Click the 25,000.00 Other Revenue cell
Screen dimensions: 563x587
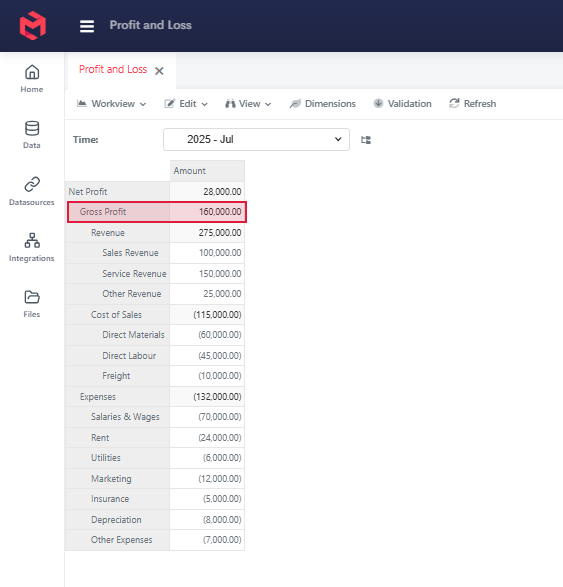(207, 294)
